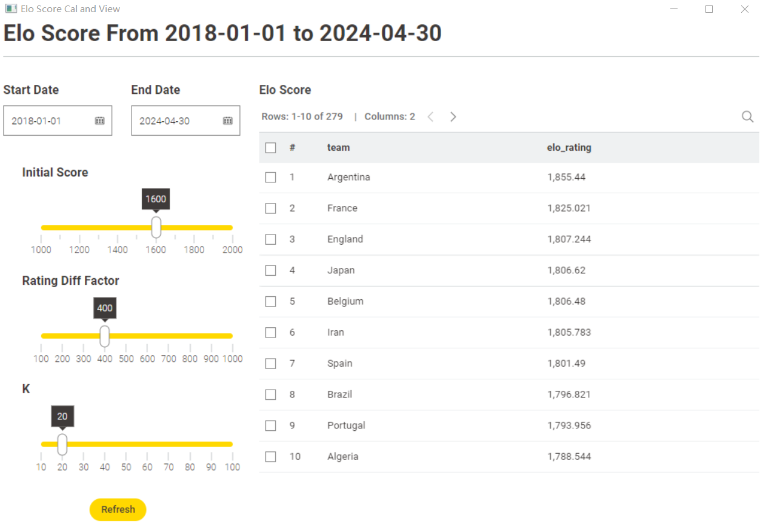
Task: Go to next page of Elo table
Action: 453,116
